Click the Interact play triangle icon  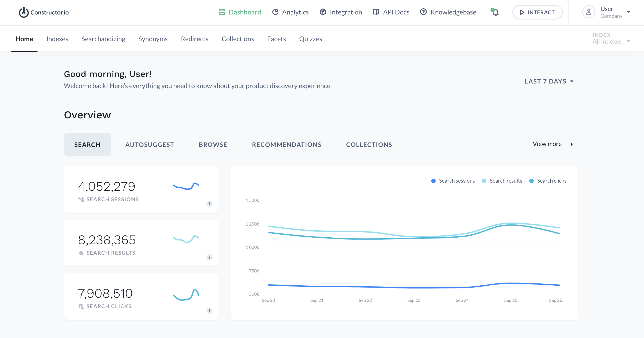(522, 12)
